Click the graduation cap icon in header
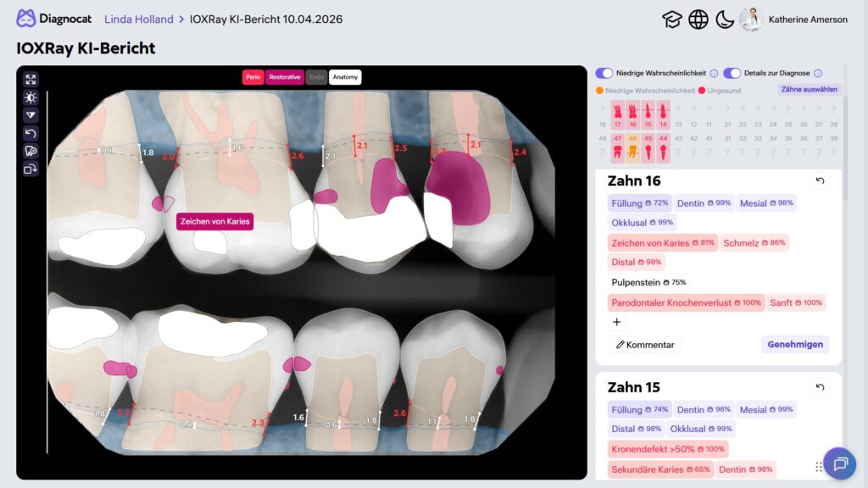Screen dimensions: 868x488 coord(672,19)
